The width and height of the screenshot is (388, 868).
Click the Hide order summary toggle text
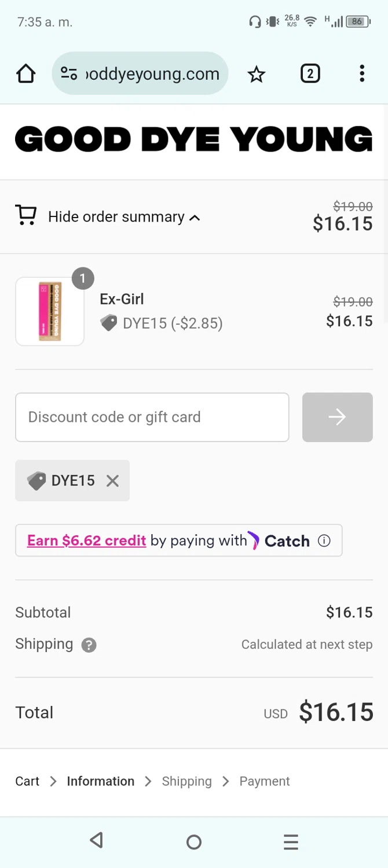(x=116, y=217)
